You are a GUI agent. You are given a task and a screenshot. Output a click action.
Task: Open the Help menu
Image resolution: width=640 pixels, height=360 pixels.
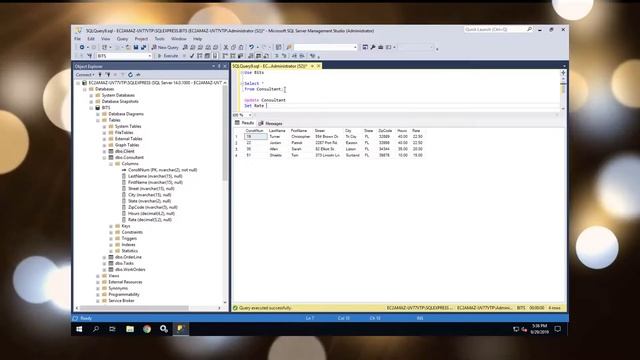click(198, 39)
